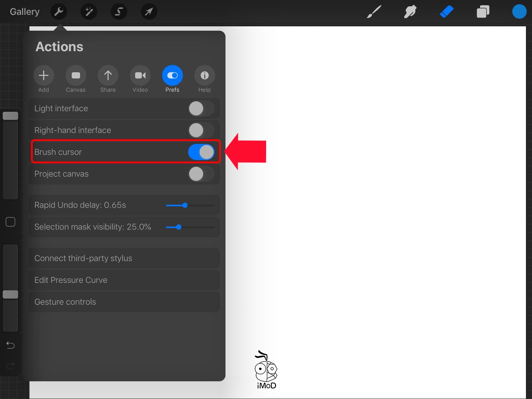Viewport: 532px width, 399px height.
Task: Activate the Transform tool
Action: [x=149, y=11]
